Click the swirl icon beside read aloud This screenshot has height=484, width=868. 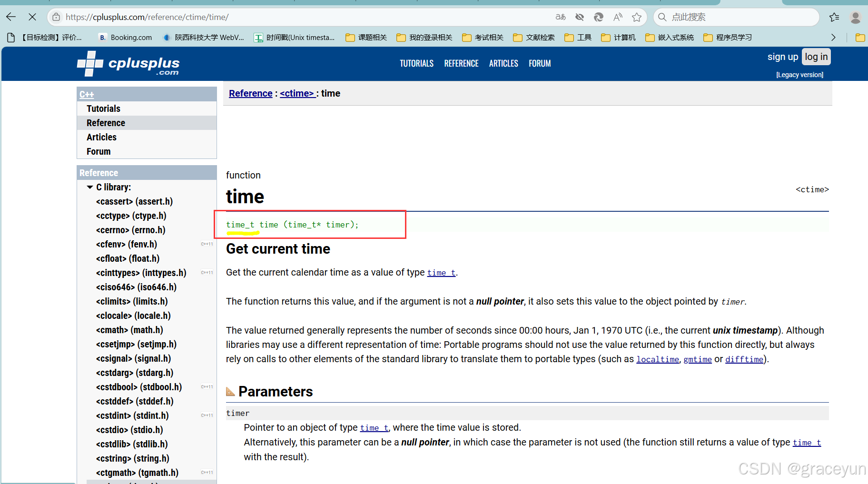click(599, 17)
